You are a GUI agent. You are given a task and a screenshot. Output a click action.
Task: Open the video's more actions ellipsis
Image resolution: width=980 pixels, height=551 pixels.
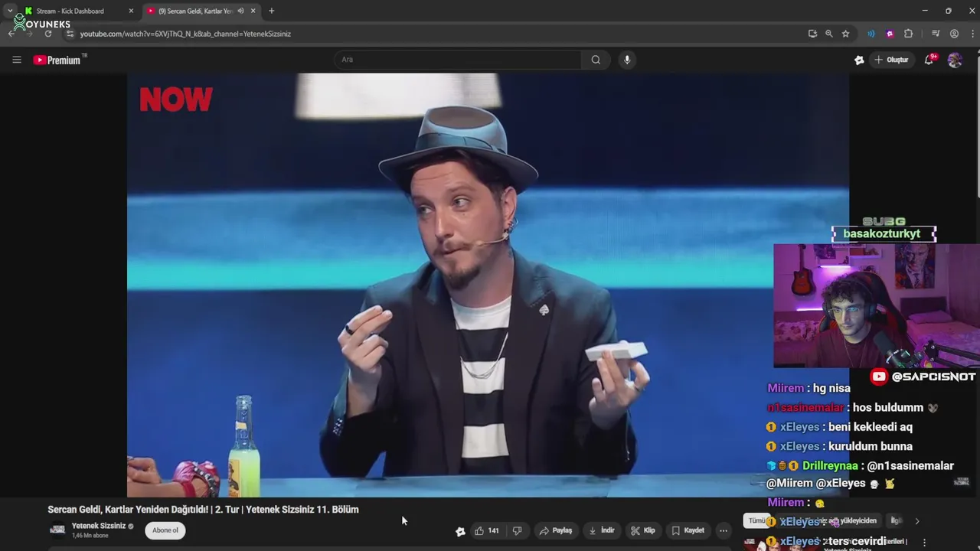coord(723,530)
